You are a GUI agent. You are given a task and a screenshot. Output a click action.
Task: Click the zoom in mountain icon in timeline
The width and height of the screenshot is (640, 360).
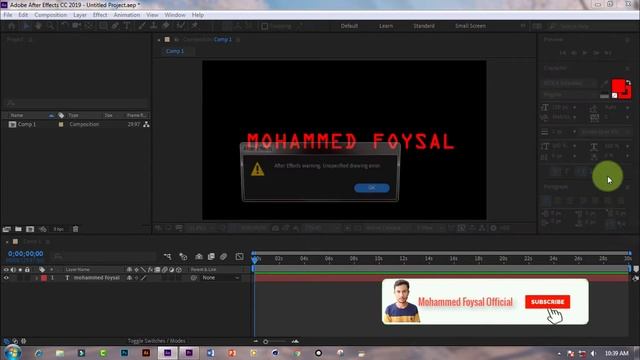(x=295, y=342)
